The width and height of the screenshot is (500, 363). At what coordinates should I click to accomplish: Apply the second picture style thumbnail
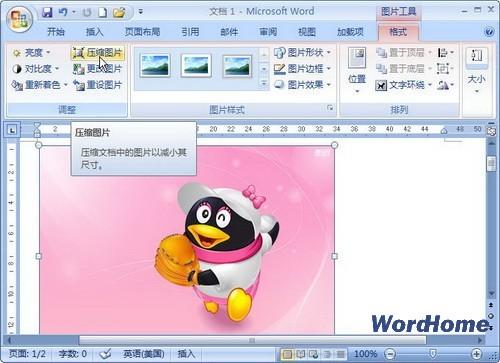click(x=196, y=66)
